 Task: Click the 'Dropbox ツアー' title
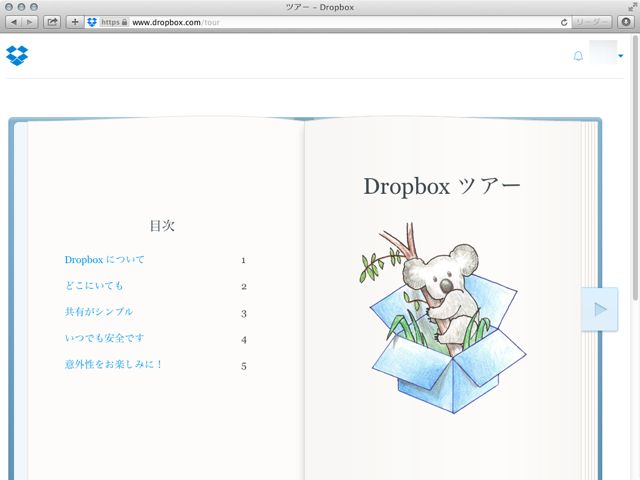(x=442, y=187)
